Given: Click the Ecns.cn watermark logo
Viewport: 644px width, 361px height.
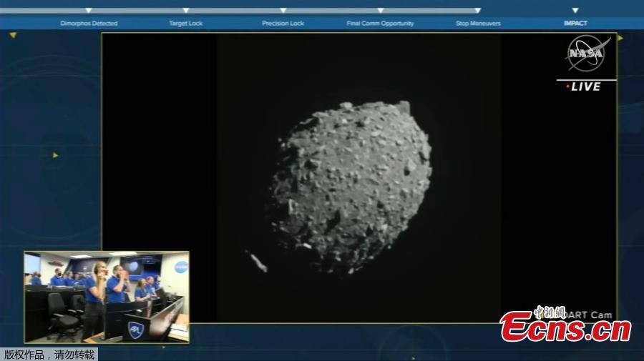Looking at the screenshot, I should coord(565,327).
